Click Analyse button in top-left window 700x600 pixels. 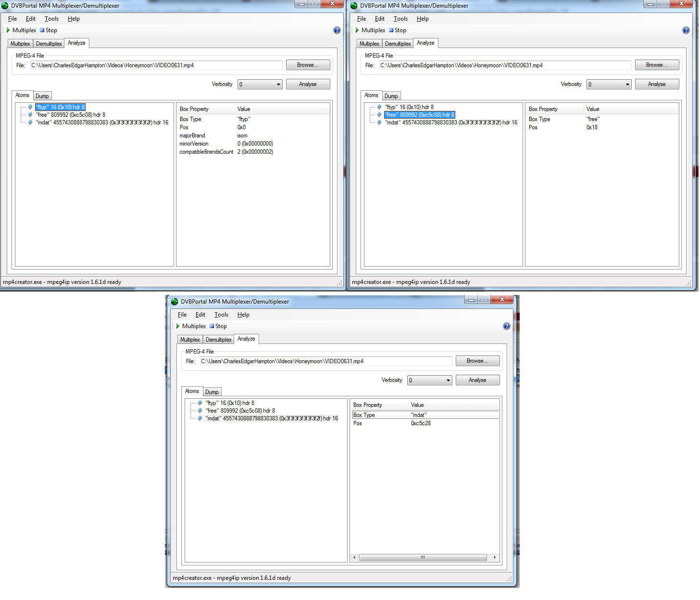tap(308, 84)
